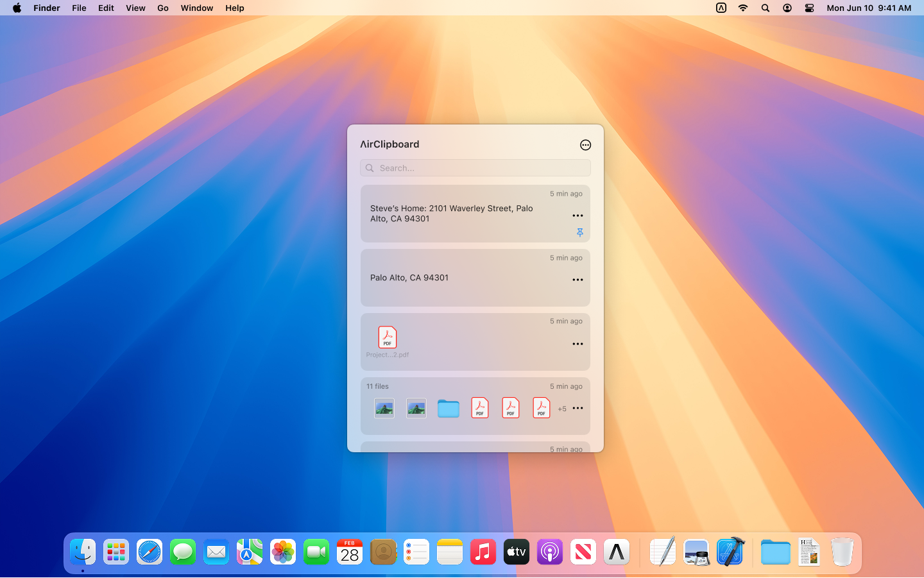924x578 pixels.
Task: Click the second PDF in 11 files clip
Action: 511,408
